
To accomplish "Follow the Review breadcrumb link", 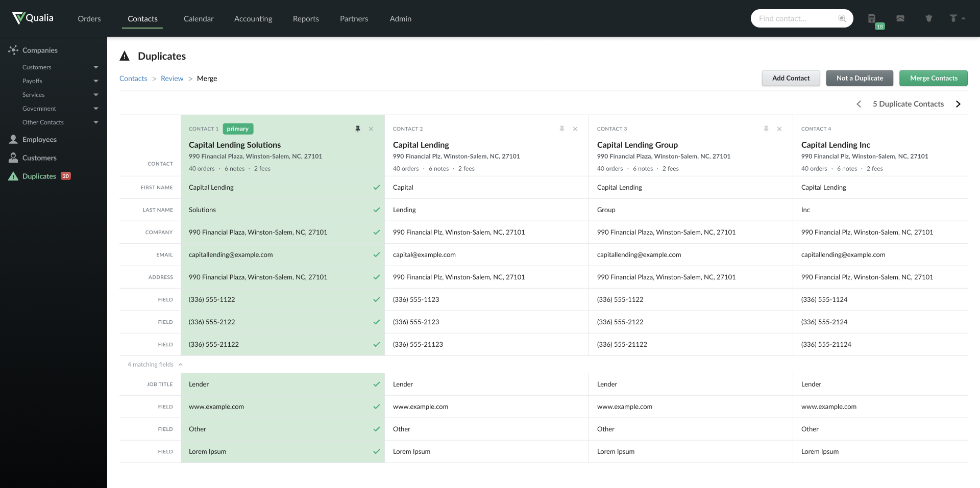I will [172, 79].
